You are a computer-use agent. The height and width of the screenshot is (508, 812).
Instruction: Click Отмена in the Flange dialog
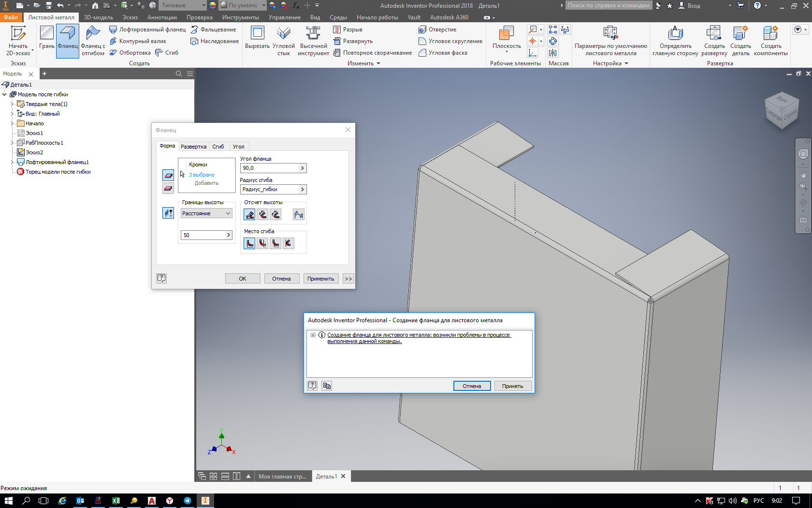tap(281, 279)
